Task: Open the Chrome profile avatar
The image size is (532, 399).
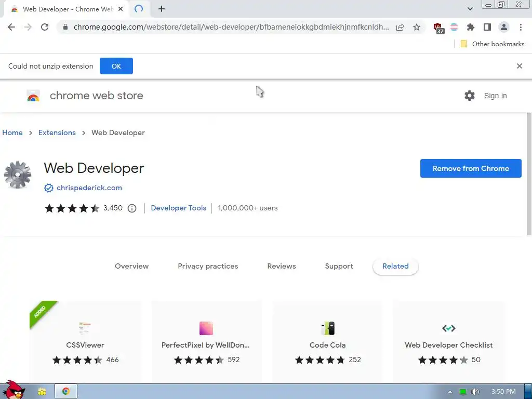Action: [x=504, y=27]
